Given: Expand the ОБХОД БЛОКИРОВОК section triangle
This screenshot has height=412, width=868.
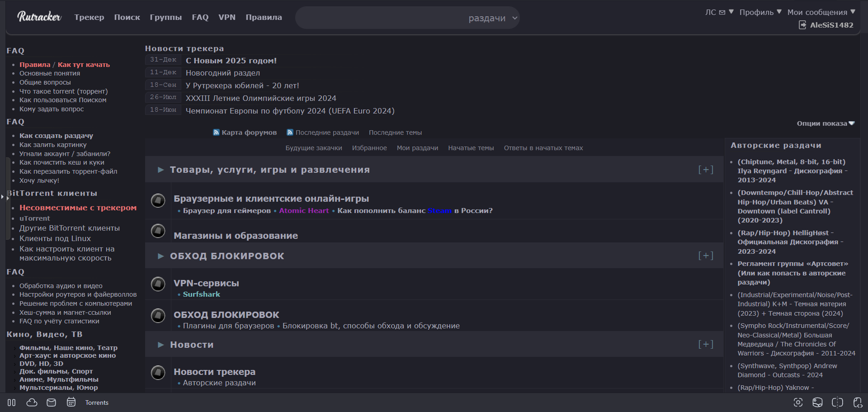Looking at the screenshot, I should pos(160,256).
